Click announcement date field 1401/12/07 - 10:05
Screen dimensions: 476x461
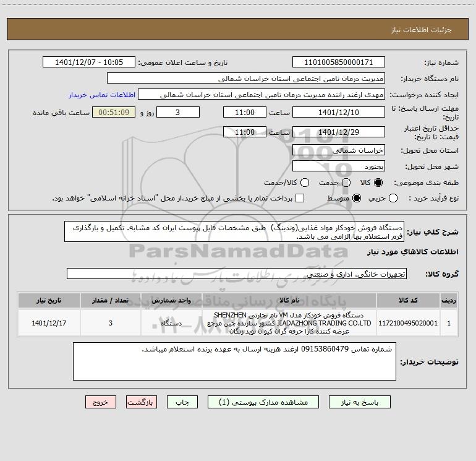(x=89, y=62)
